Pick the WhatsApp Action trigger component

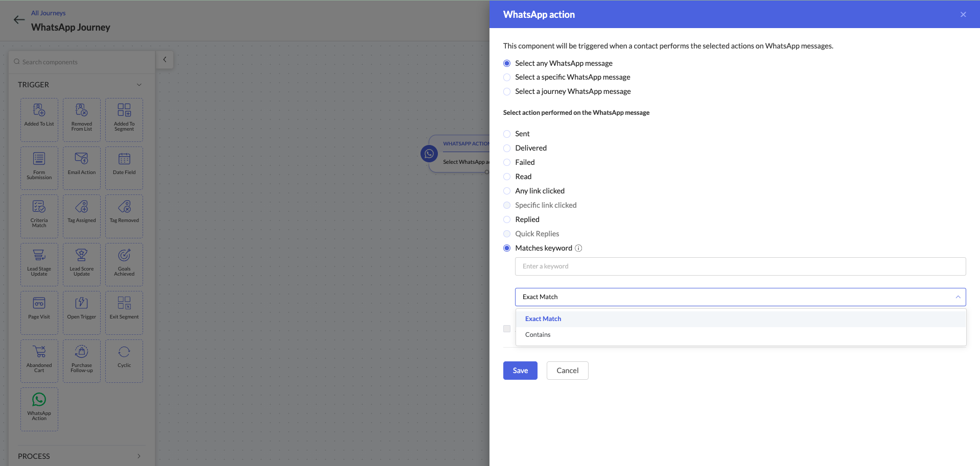(x=39, y=409)
